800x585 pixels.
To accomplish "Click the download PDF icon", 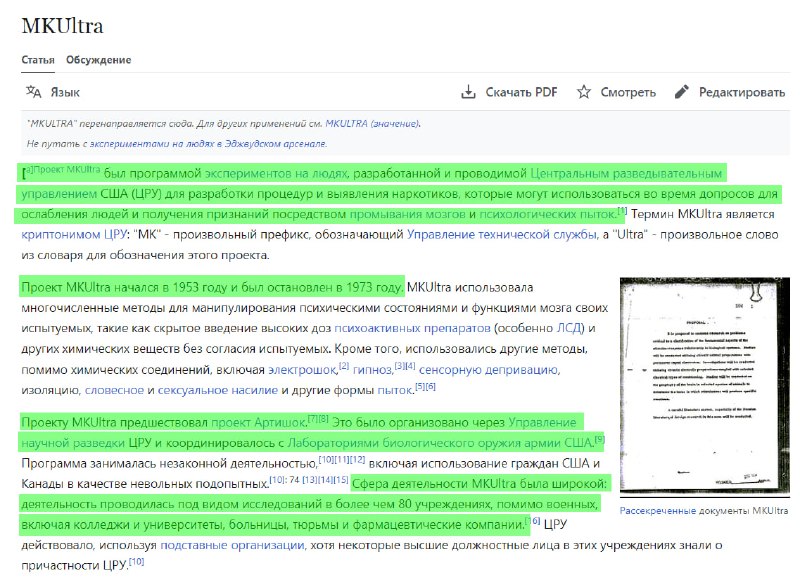I will tap(468, 92).
